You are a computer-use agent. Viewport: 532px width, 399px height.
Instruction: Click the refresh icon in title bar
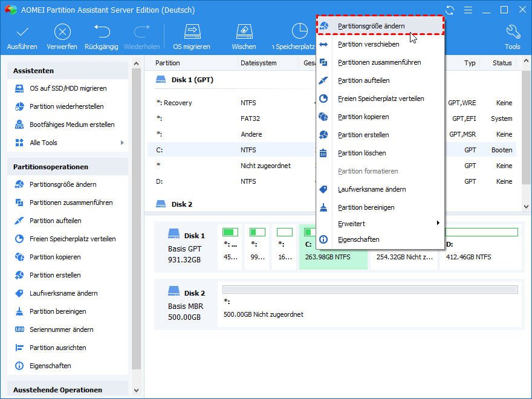click(450, 10)
